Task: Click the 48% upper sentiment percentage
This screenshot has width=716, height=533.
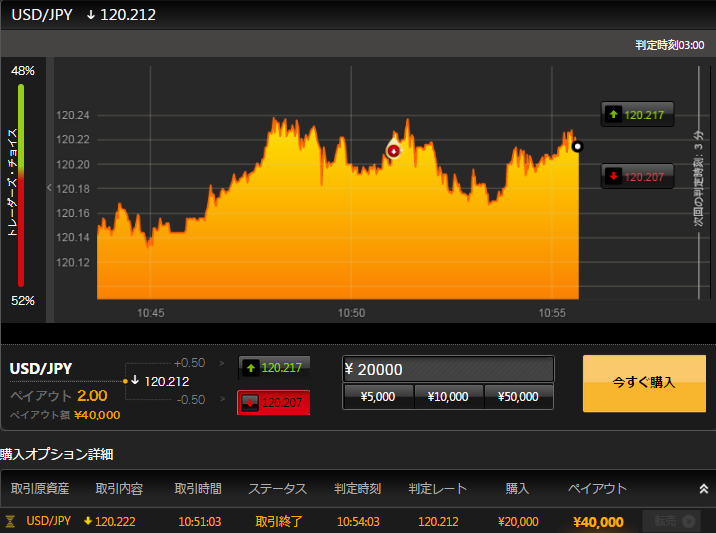Action: point(23,71)
